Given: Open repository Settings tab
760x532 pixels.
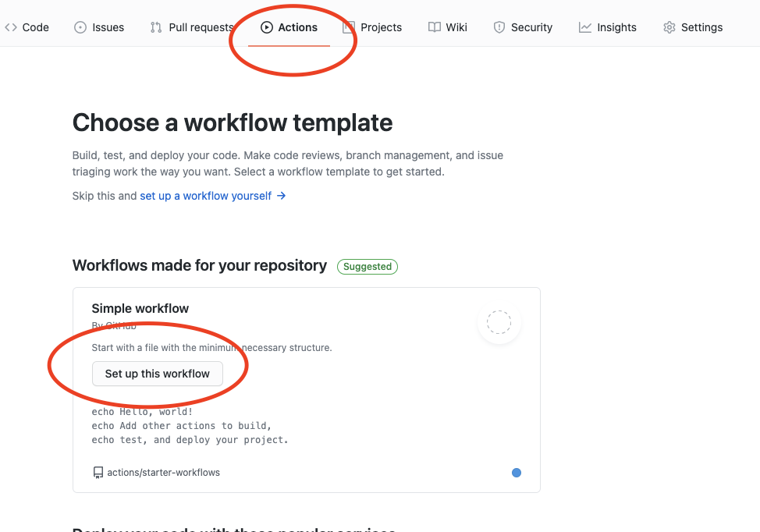Looking at the screenshot, I should (693, 27).
